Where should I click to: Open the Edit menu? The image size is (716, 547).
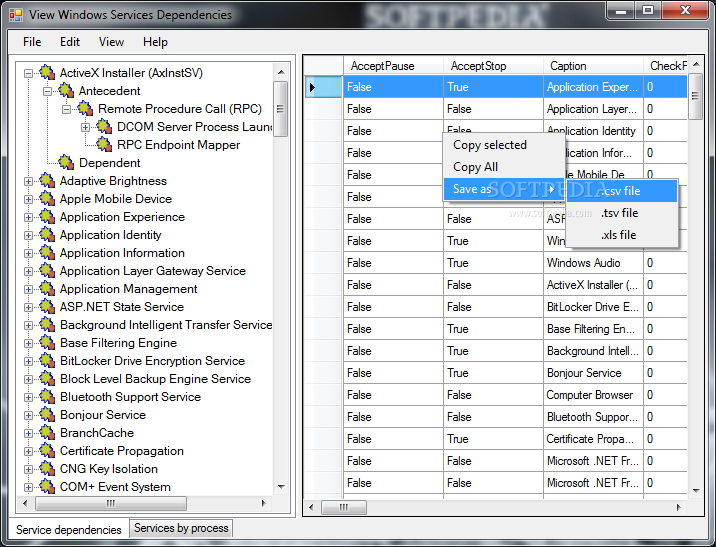(x=70, y=42)
